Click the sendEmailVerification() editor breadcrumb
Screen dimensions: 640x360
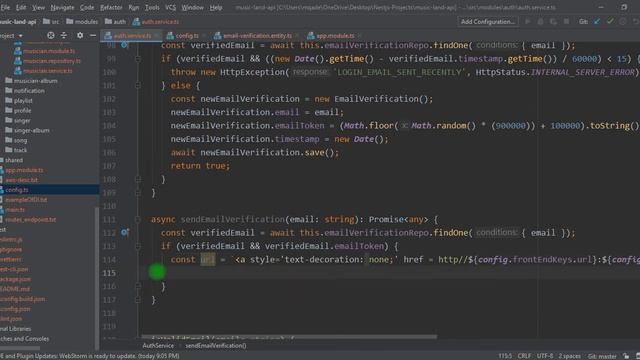coord(216,346)
